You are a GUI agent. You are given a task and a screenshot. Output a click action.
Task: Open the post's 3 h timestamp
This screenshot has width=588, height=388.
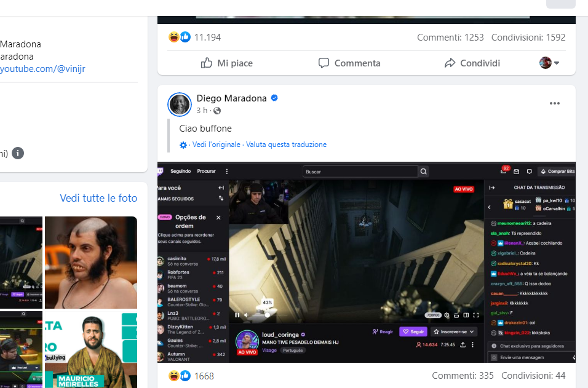pos(201,111)
